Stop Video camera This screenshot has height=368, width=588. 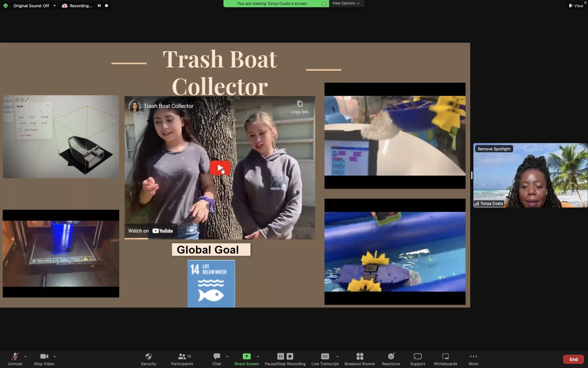[44, 359]
